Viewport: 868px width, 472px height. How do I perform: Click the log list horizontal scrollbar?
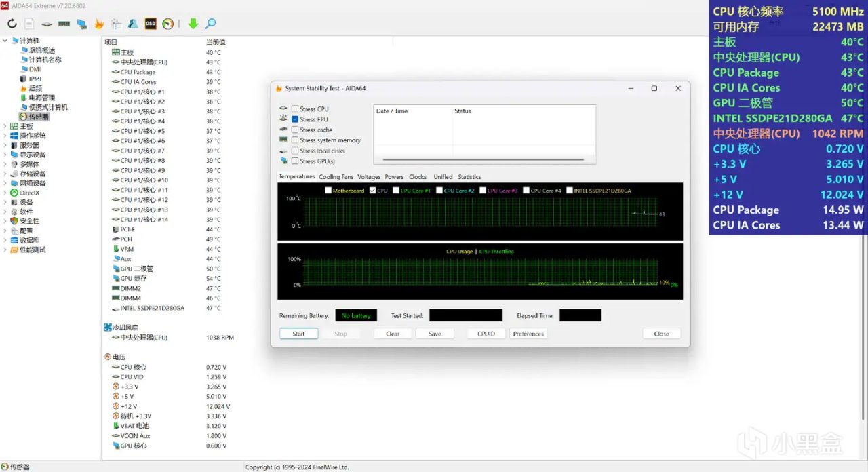pyautogui.click(x=484, y=160)
